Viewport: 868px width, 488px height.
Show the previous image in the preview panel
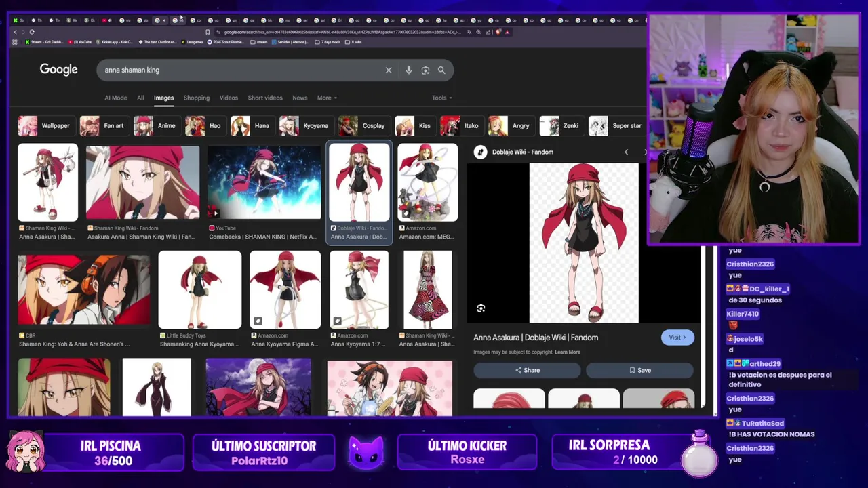[x=626, y=152]
